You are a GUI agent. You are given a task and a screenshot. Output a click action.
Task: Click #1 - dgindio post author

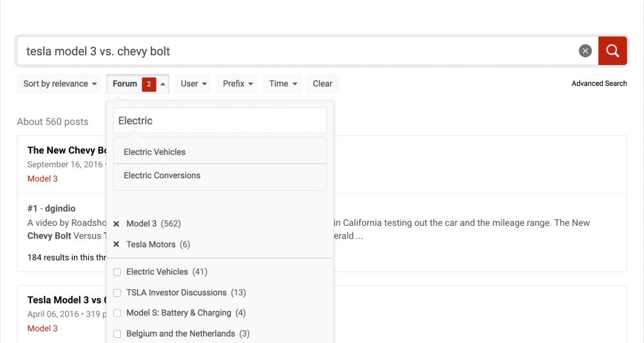pos(52,209)
